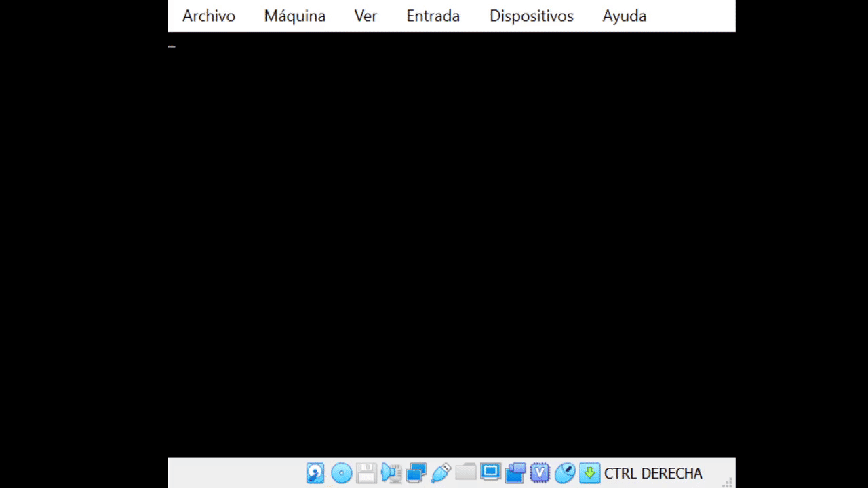Expand the Dispositivos menu

[x=532, y=16]
